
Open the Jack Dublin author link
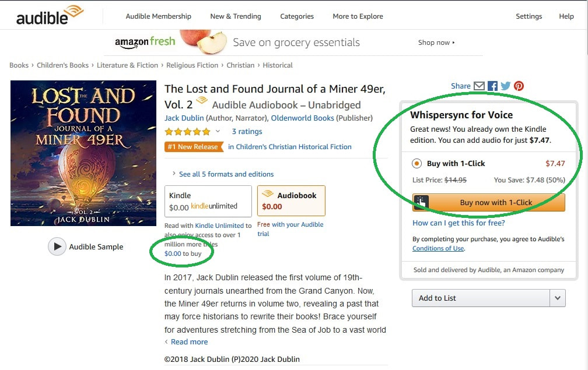184,118
